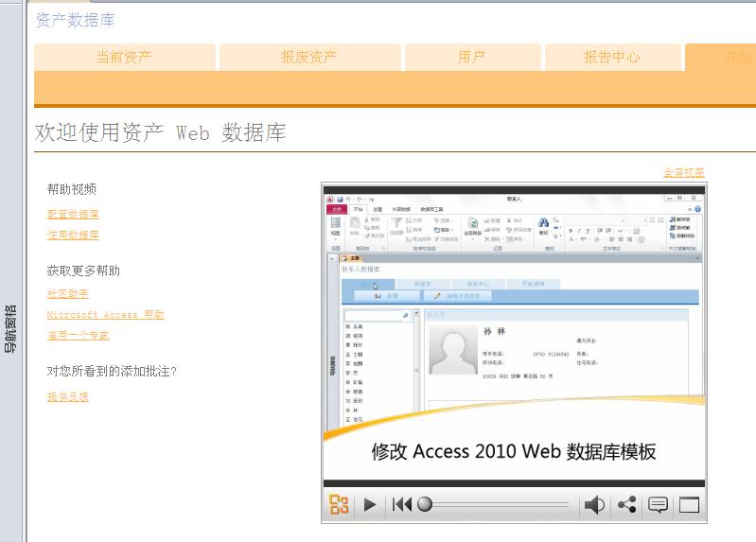Open the Microsoft Access 帮助 link

(x=106, y=314)
